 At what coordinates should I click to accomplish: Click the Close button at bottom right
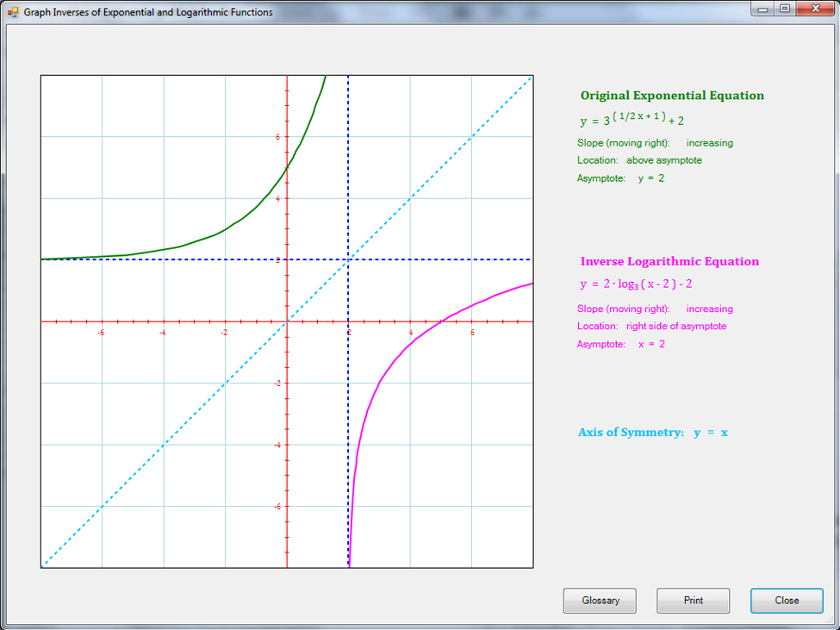[786, 601]
